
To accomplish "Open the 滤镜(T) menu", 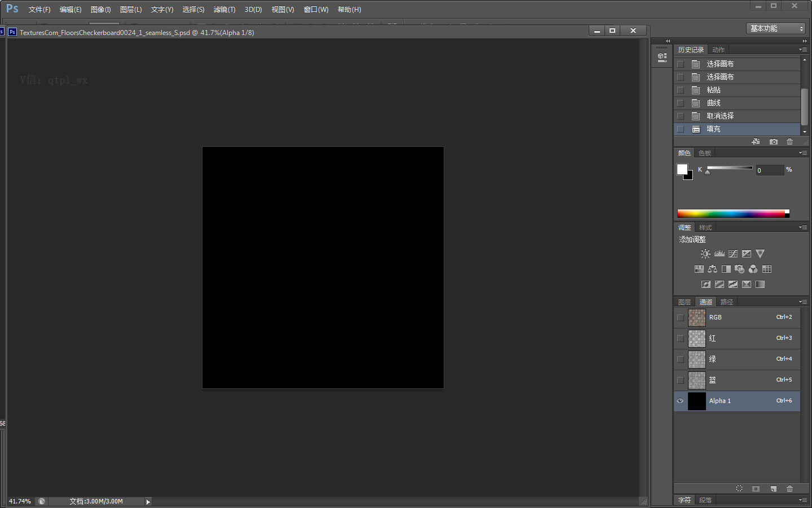I will tap(224, 10).
